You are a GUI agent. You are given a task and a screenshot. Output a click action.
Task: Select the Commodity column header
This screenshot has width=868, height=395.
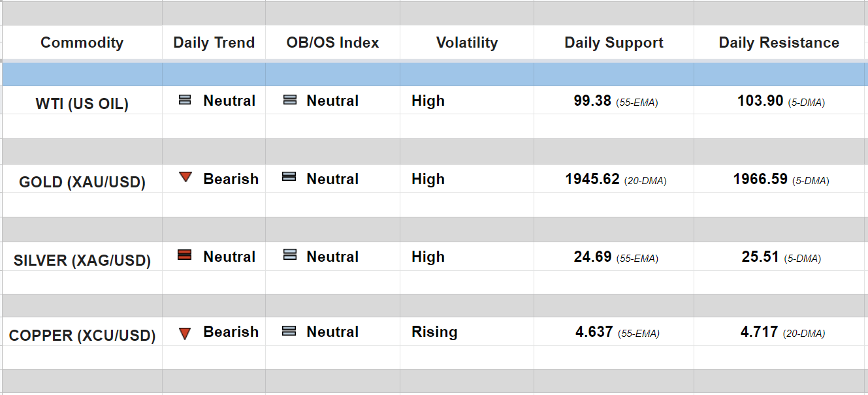pyautogui.click(x=82, y=43)
